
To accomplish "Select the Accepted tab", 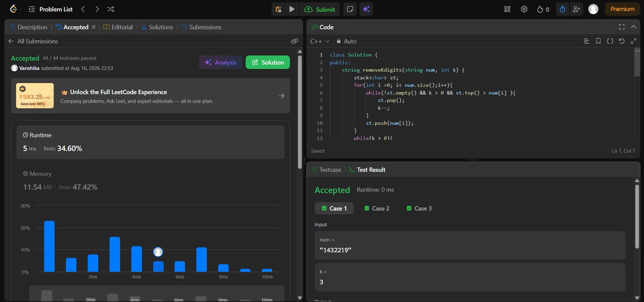I will 72,27.
